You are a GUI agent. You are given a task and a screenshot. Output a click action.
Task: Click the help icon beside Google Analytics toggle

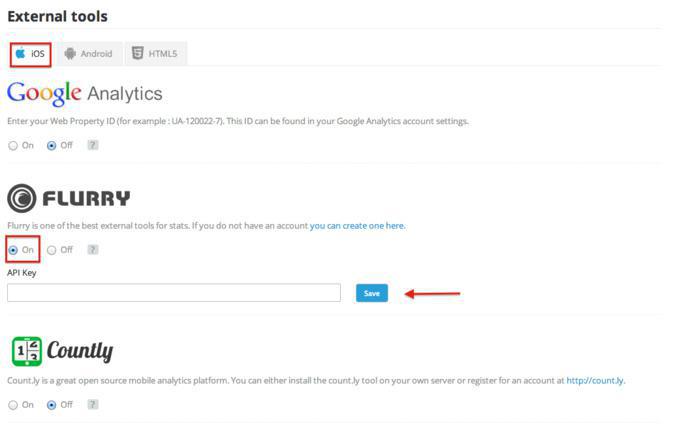click(x=92, y=145)
